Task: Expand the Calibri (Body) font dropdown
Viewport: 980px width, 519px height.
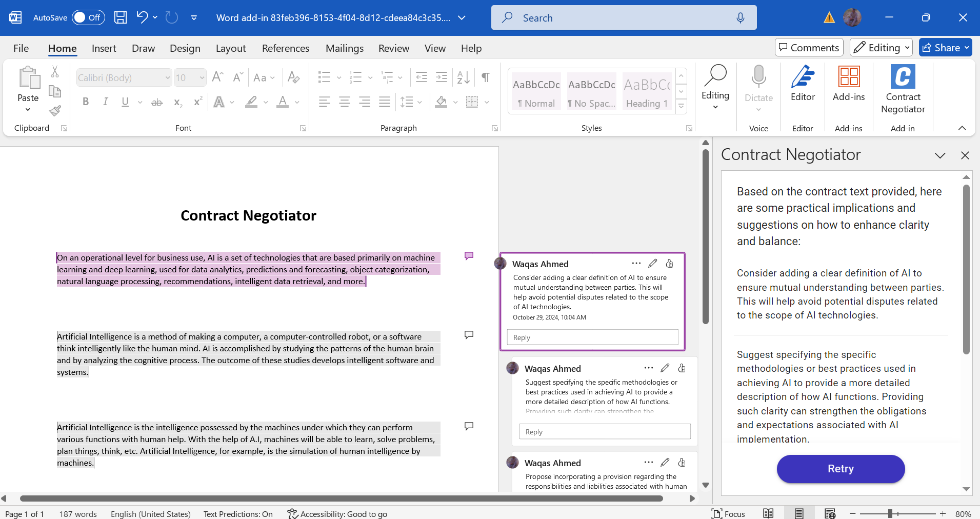Action: click(x=167, y=78)
